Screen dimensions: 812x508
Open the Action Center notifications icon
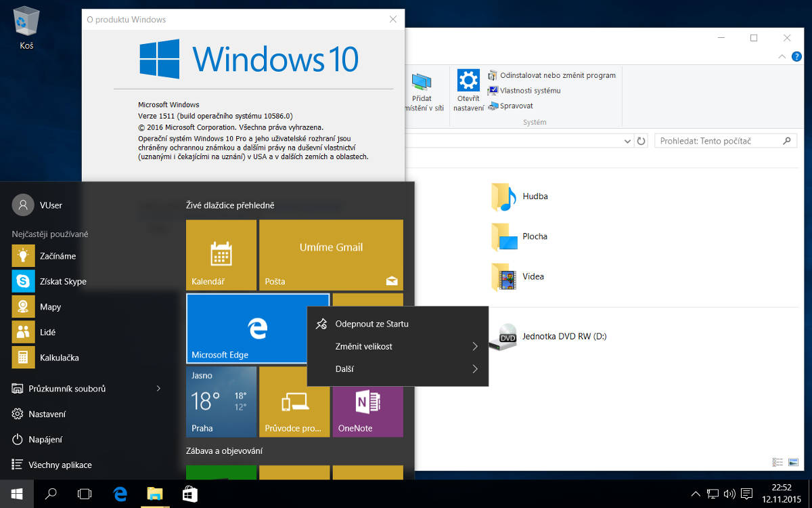747,494
